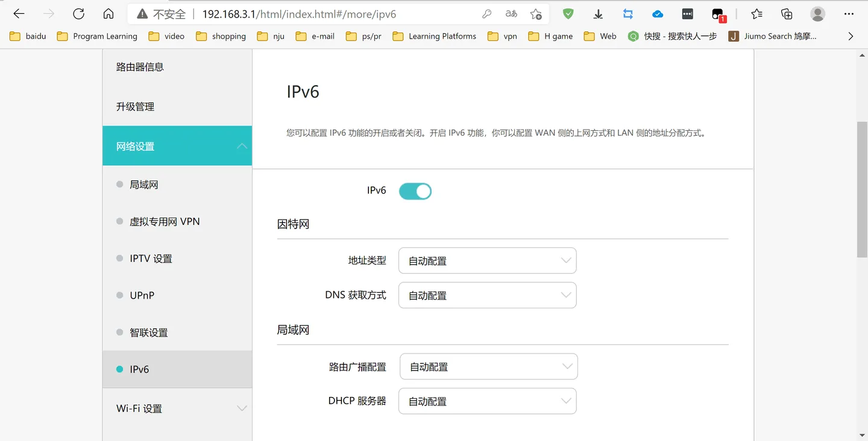
Task: Open the Favorites list icon
Action: coord(757,14)
